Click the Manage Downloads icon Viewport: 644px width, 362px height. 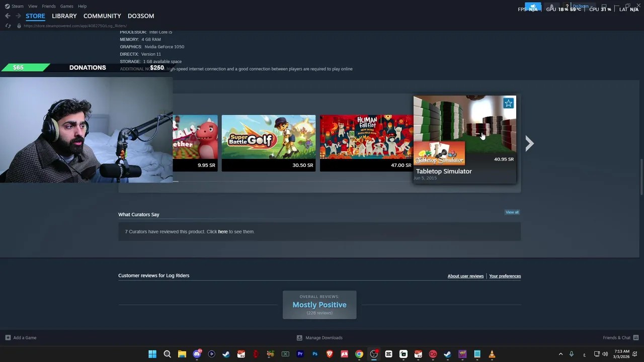299,338
